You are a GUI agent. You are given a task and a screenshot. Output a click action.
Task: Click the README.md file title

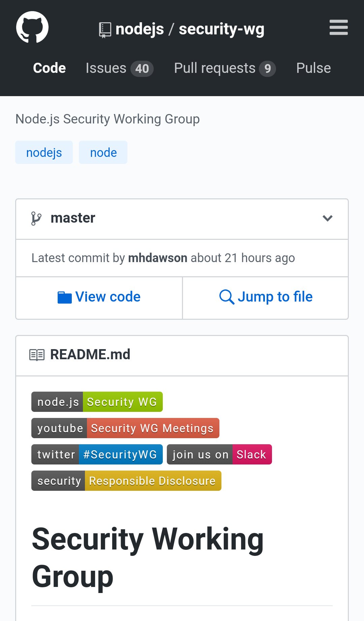(90, 355)
